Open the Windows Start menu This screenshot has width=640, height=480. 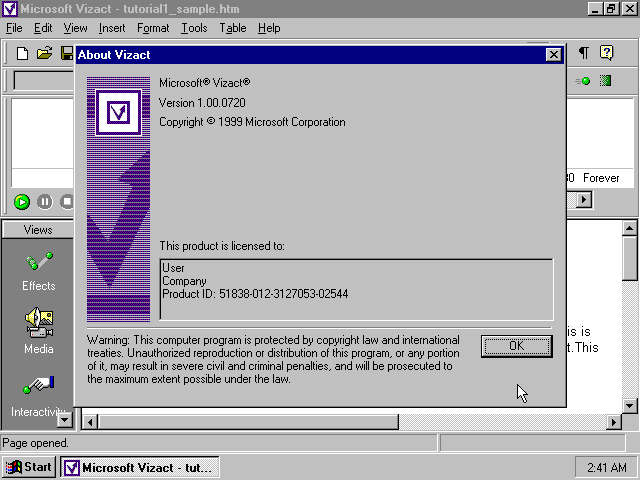click(x=29, y=467)
